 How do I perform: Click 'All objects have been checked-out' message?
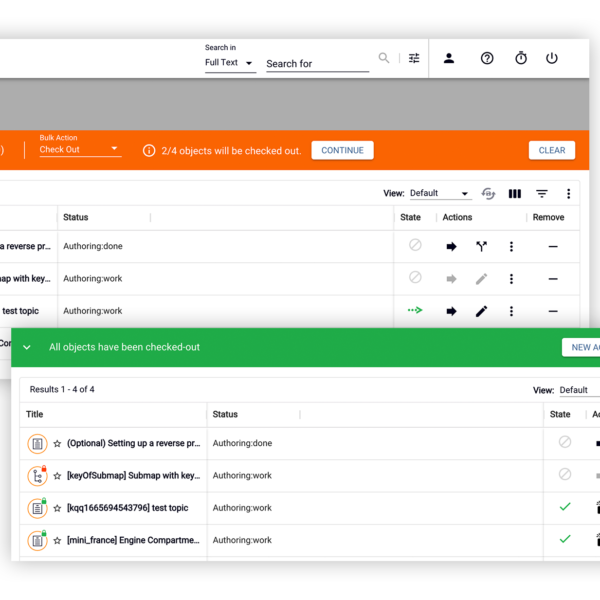(124, 347)
